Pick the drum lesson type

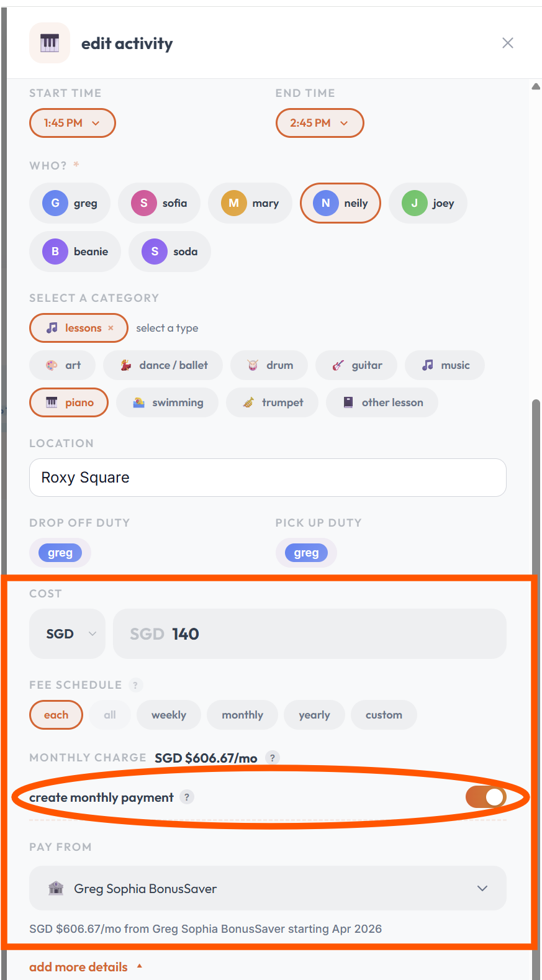[x=270, y=365]
